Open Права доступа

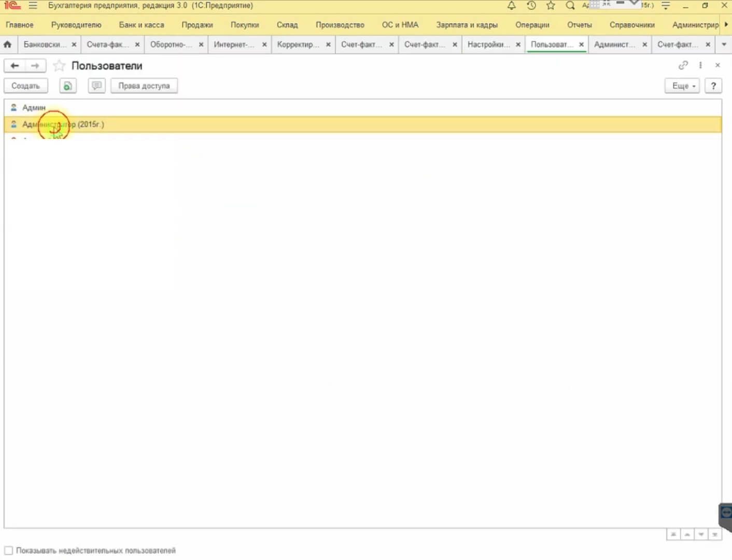pos(144,86)
